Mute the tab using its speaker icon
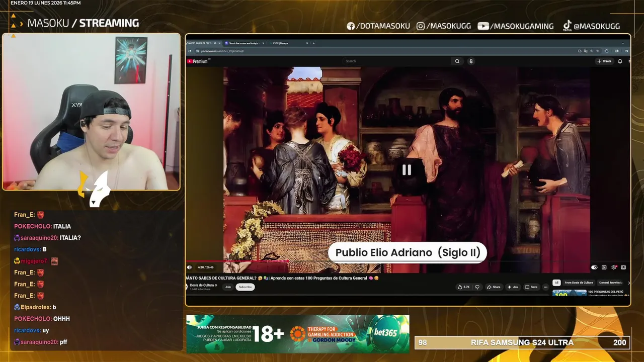644x362 pixels. coord(215,43)
